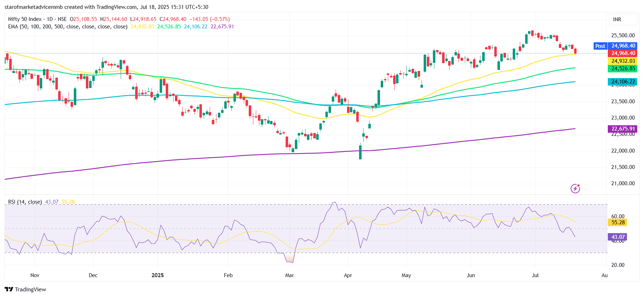
Task: Click the Apr label on time axis
Action: (348, 275)
